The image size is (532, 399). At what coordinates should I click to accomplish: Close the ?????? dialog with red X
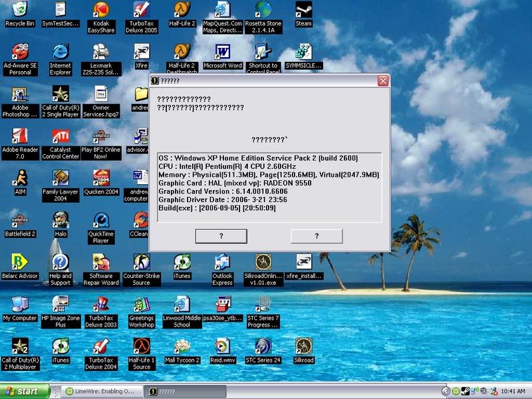coord(383,80)
